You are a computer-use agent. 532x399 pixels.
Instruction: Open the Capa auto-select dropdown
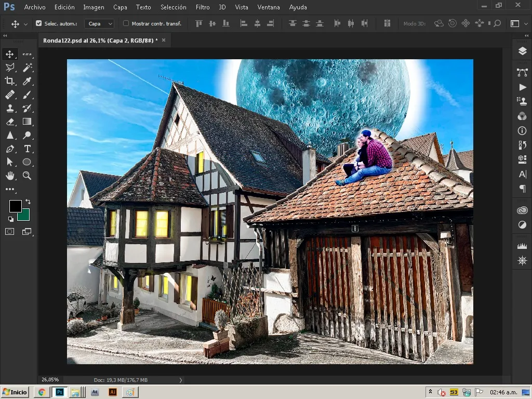coord(99,23)
